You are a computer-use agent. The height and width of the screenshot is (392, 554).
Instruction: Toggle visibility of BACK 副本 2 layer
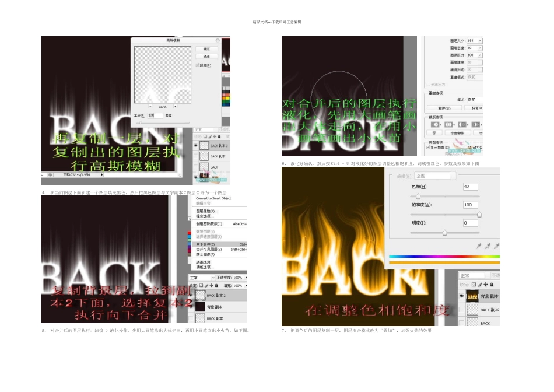tap(196, 145)
